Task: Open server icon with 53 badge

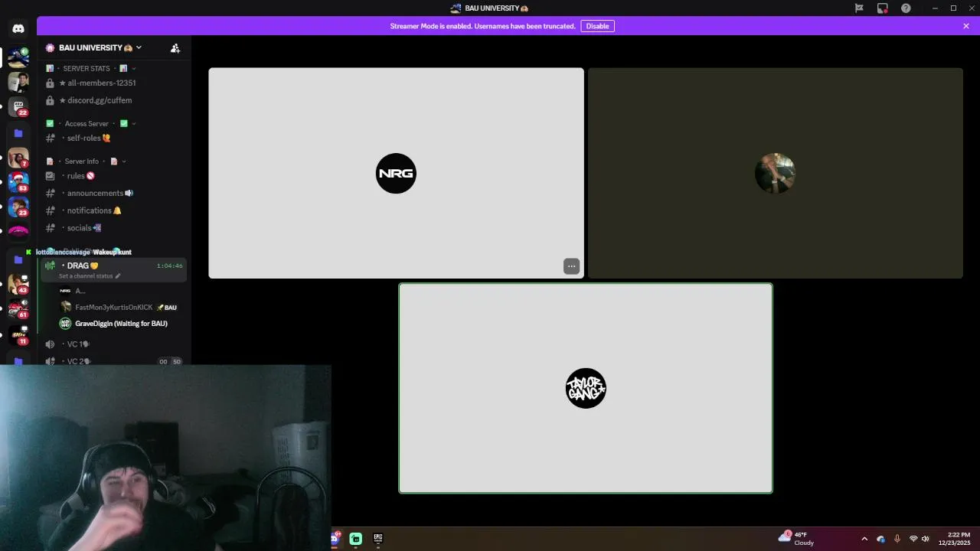Action: point(18,182)
